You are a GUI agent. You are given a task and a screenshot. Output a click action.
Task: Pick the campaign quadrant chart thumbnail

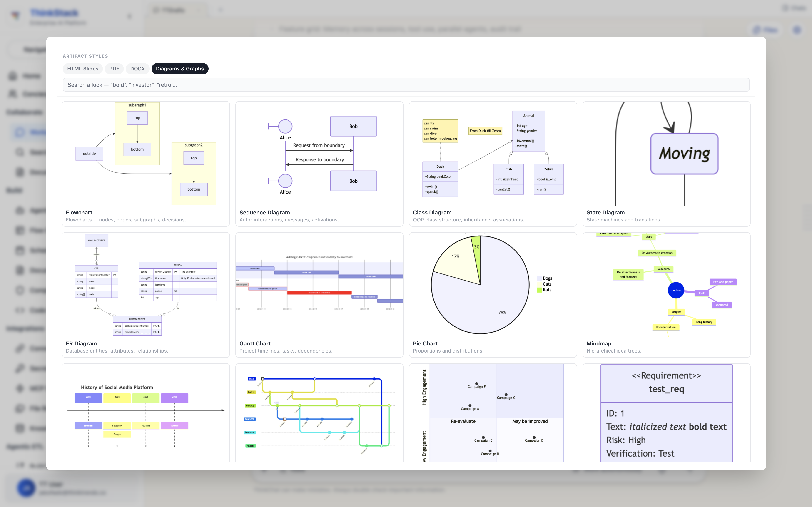point(493,413)
